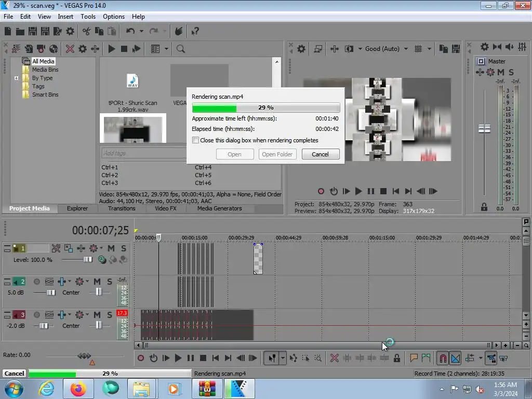Click the Dim output speaker icon in Master Bus
The width and height of the screenshot is (532, 399).
510,47
